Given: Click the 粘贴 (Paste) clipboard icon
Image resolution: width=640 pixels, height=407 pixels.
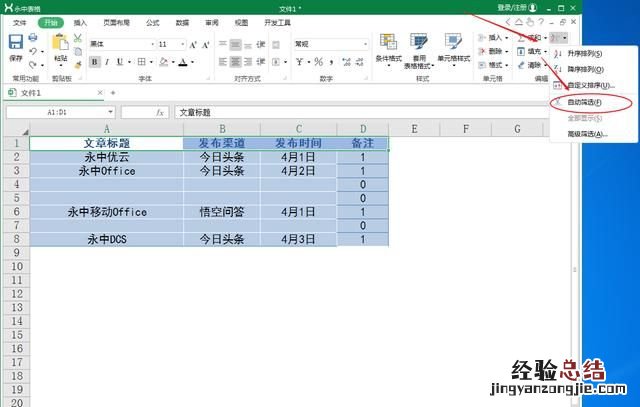Looking at the screenshot, I should (x=60, y=48).
